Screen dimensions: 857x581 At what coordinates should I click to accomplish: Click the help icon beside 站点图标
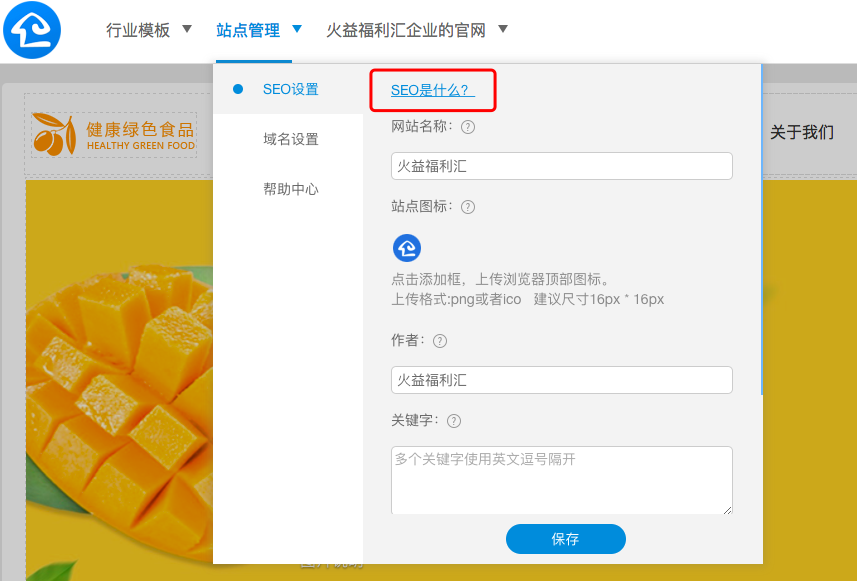pos(468,207)
